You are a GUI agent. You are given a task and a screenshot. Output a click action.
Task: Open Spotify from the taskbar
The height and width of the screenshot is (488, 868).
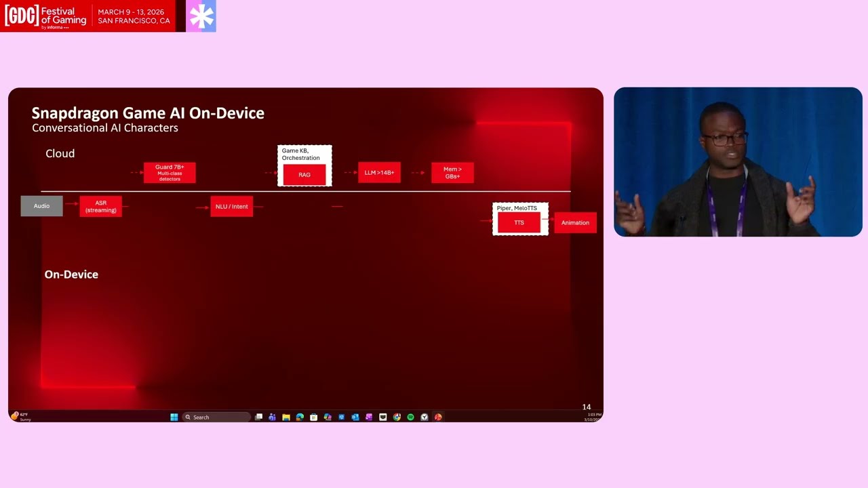point(410,417)
